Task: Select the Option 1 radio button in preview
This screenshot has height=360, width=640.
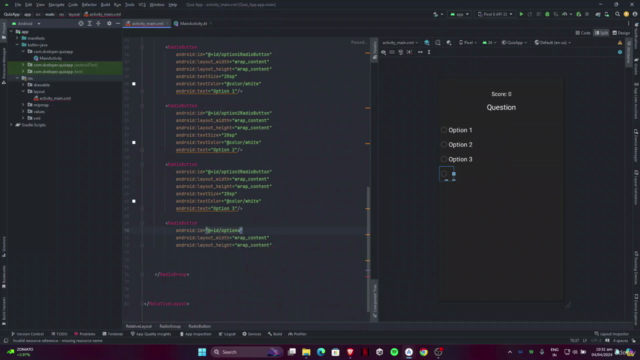Action: [x=444, y=130]
